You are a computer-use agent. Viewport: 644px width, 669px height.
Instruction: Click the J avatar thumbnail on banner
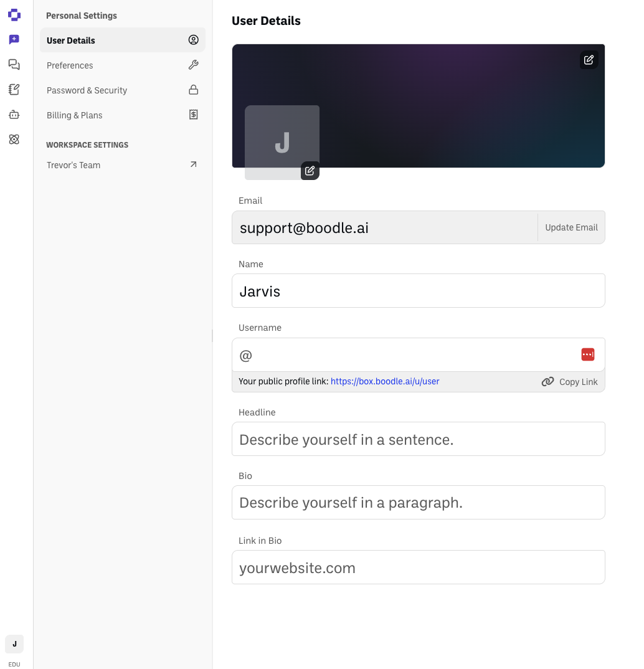[282, 143]
